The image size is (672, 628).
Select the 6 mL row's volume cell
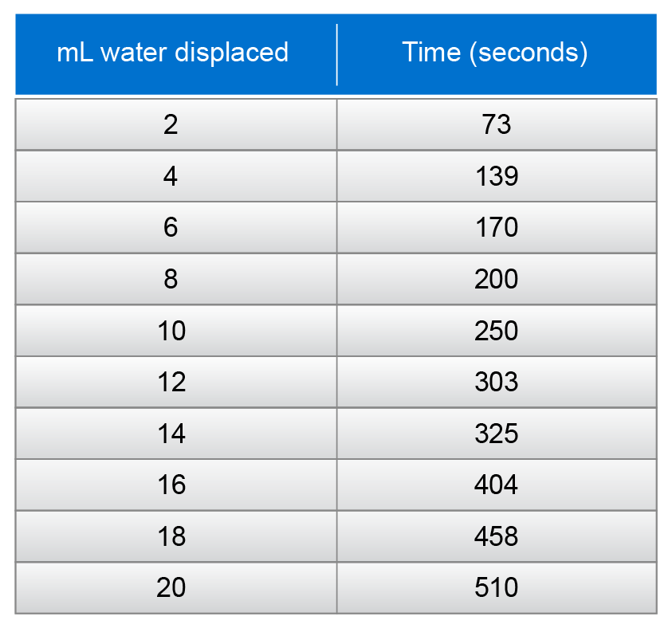click(171, 228)
